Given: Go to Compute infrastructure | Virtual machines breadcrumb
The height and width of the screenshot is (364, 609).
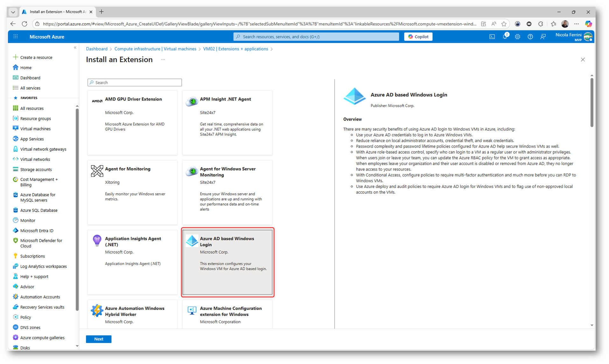Looking at the screenshot, I should pyautogui.click(x=155, y=49).
